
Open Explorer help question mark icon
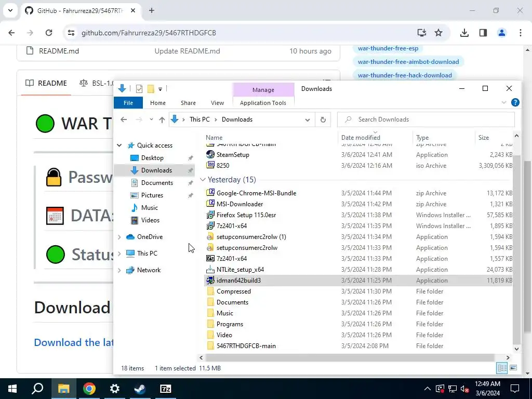click(x=515, y=102)
